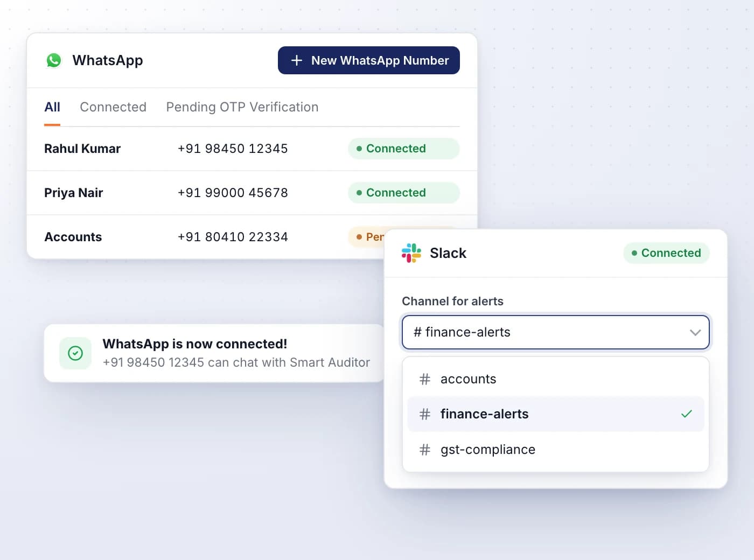This screenshot has height=560, width=754.
Task: Click the 'WhatsApp is now connected!' heading
Action: click(x=195, y=344)
